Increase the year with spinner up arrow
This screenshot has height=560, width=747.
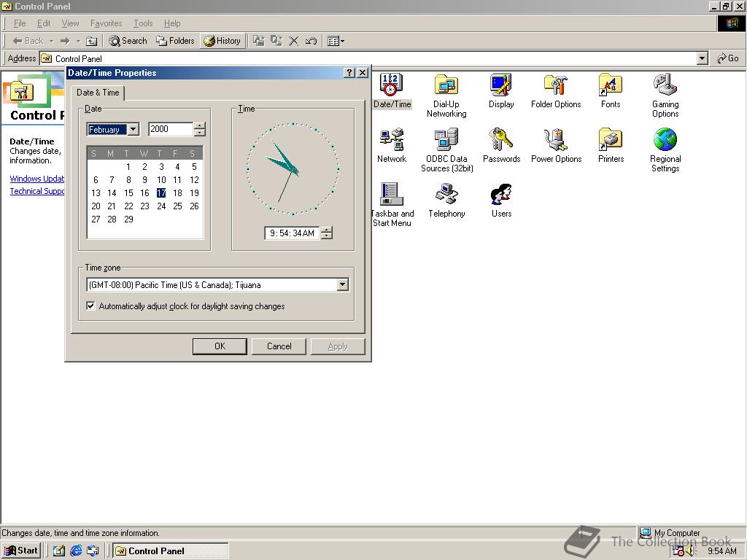pos(200,125)
